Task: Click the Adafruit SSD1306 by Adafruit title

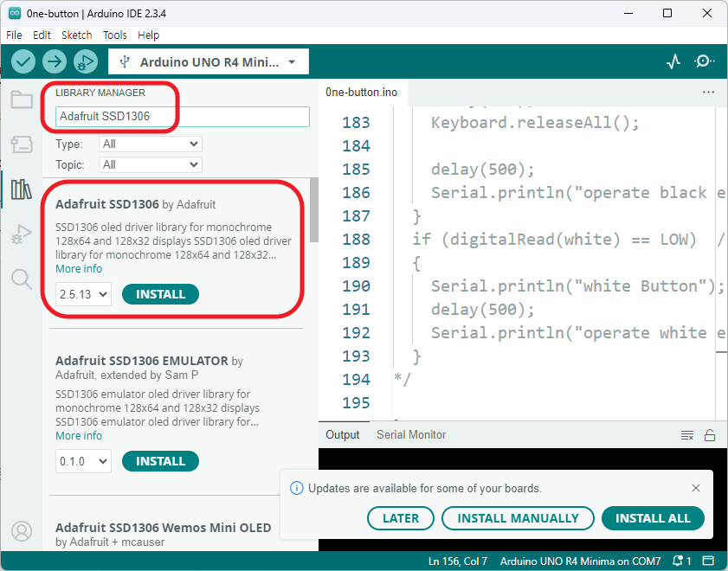Action: click(136, 204)
